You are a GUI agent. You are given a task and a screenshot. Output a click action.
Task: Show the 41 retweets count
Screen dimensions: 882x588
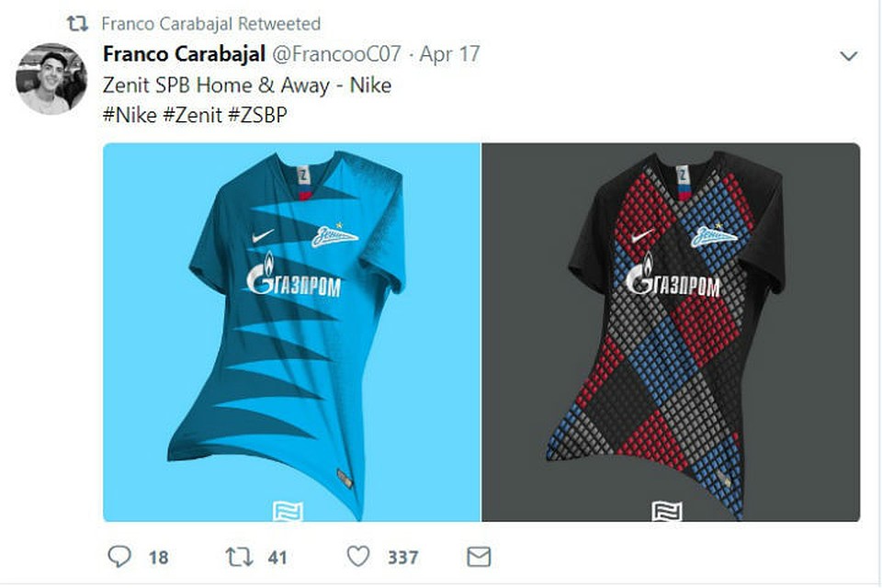tap(277, 558)
